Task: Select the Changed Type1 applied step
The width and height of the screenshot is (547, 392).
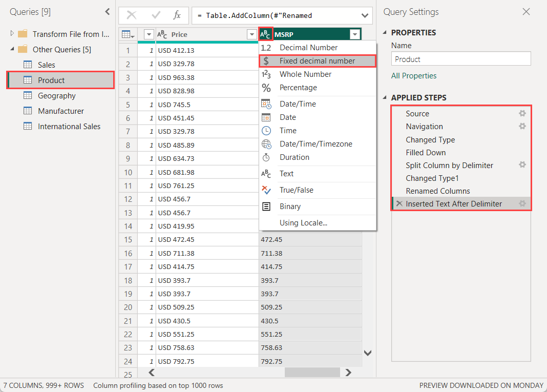Action: 460,178
